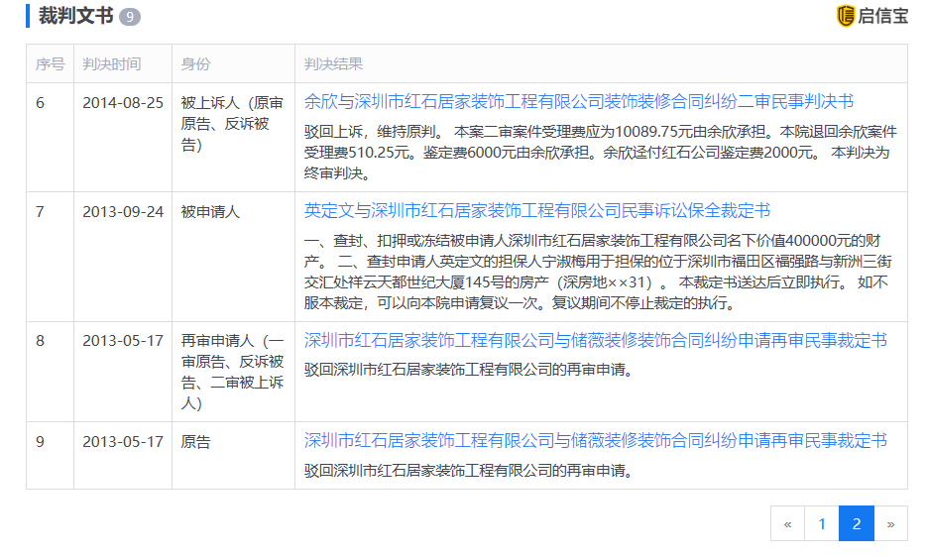Go to previous page with « arrow
The width and height of the screenshot is (927, 560).
pos(787,523)
